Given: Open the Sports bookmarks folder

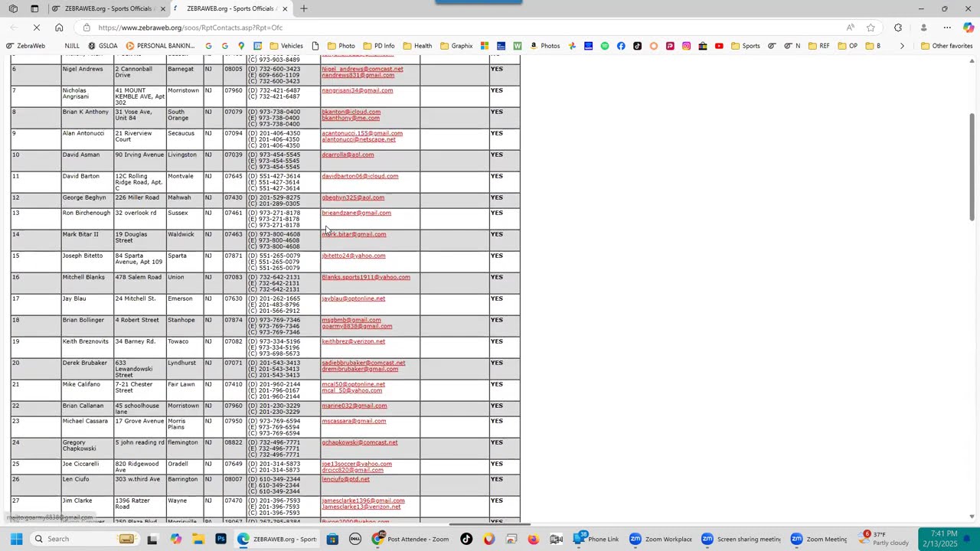Looking at the screenshot, I should click(x=746, y=46).
